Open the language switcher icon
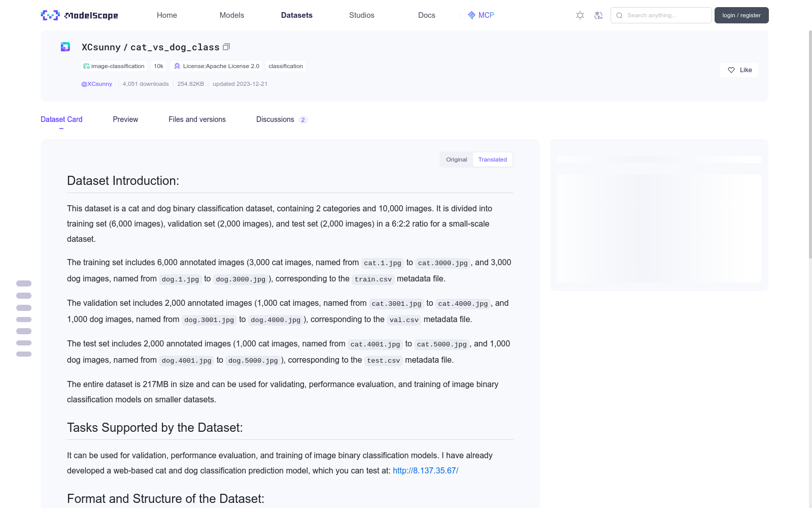 tap(598, 15)
